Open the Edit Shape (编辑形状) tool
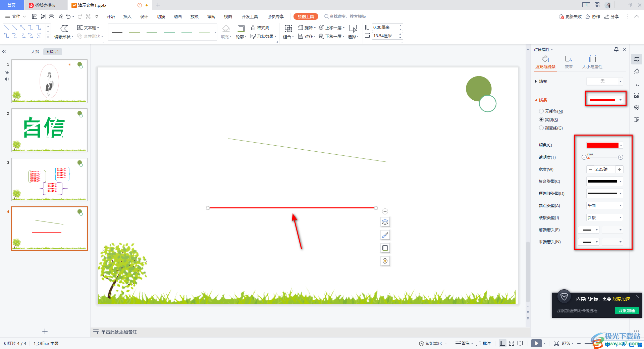Screen dimensions: 644x349 (x=64, y=32)
